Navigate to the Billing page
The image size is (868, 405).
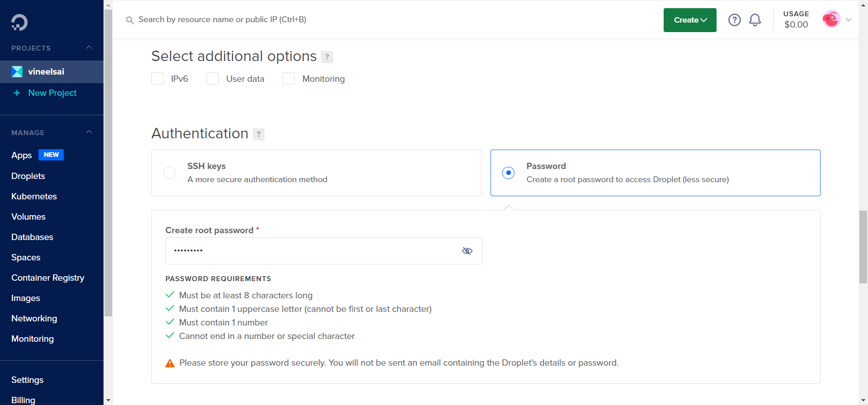(x=23, y=400)
